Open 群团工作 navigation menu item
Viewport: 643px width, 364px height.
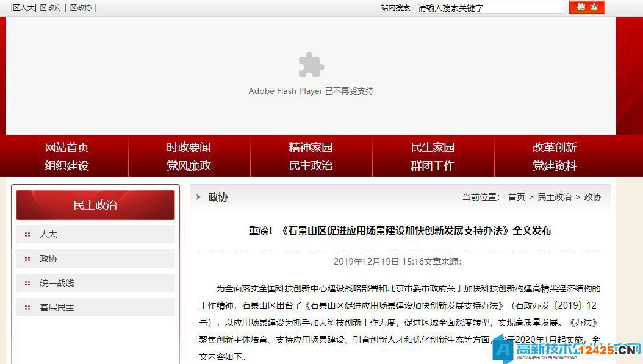click(433, 166)
